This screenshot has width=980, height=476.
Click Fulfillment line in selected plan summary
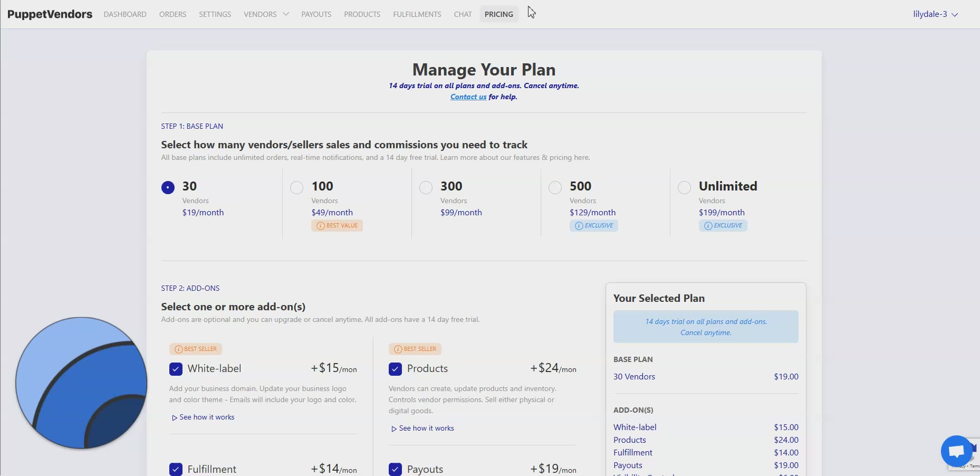(x=706, y=452)
